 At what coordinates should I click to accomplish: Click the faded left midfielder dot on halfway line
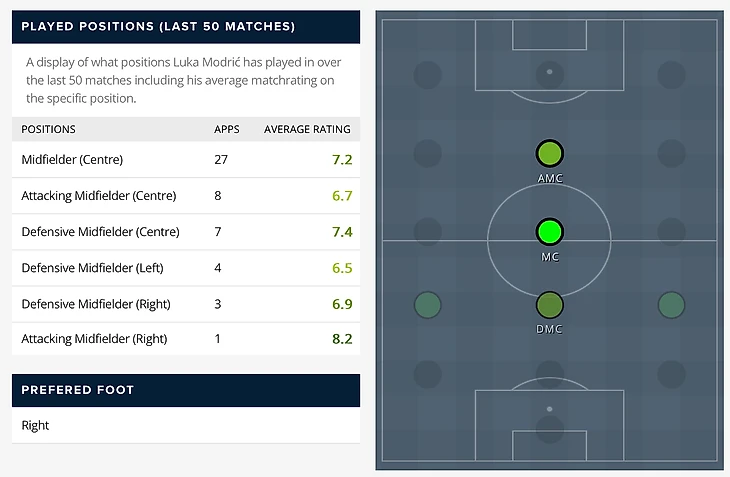(427, 232)
